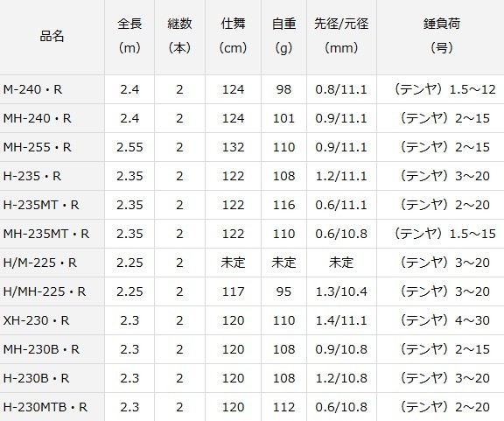The width and height of the screenshot is (504, 421).
Task: Click the (テンヤ) 4〜30 load cell
Action: tap(442, 320)
